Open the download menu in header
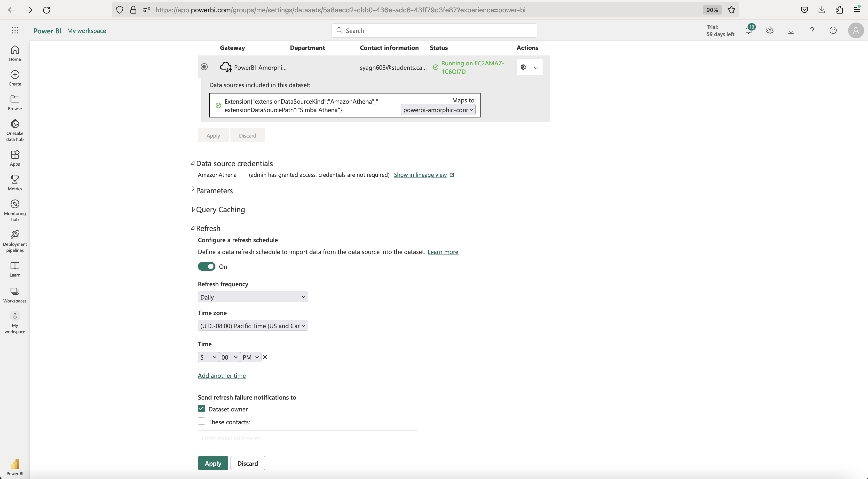The width and height of the screenshot is (868, 479). click(791, 30)
